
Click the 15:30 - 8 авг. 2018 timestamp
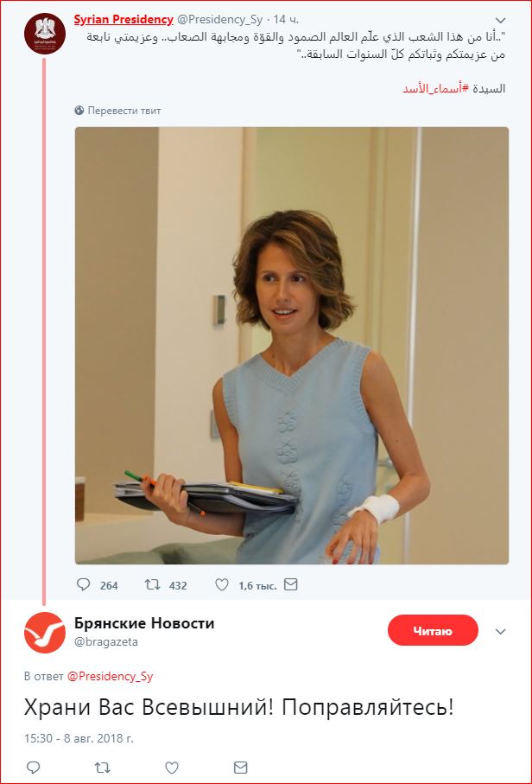tap(79, 738)
